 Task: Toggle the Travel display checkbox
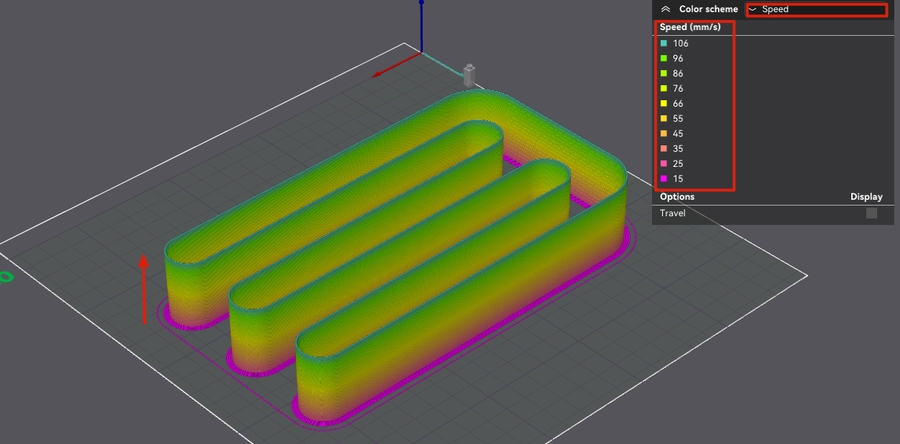click(872, 213)
